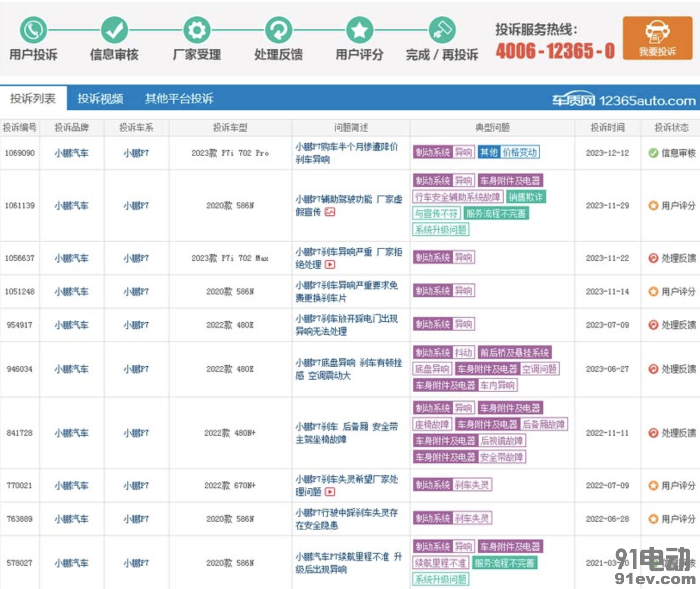Screen dimensions: 700x589
Task: Click brand 小鹏汽车 in row 1069090
Action: [71, 153]
